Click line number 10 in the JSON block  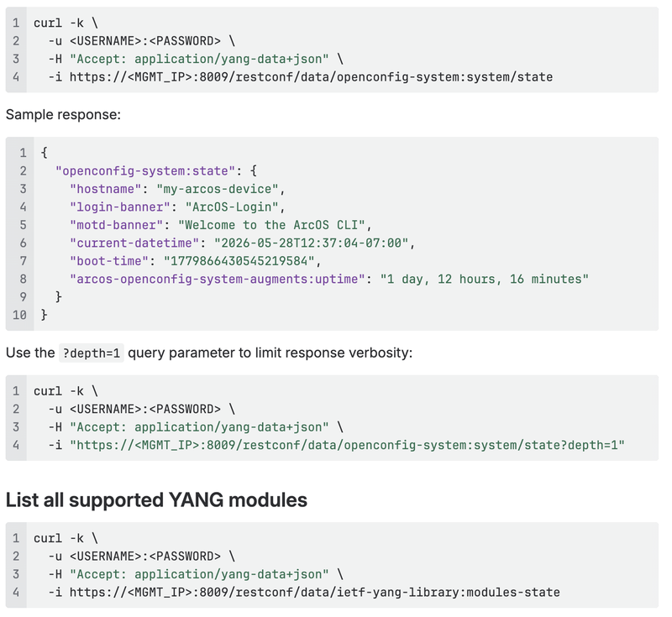point(19,315)
